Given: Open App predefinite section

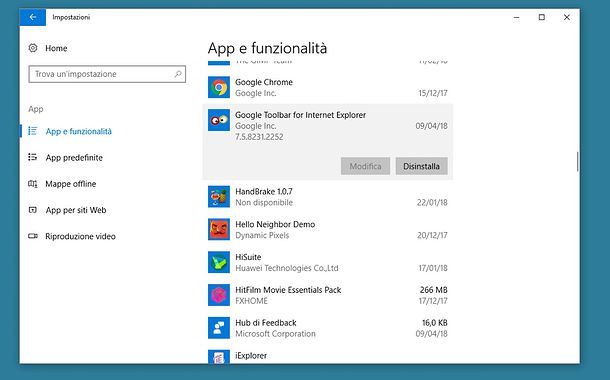Looking at the screenshot, I should point(74,158).
